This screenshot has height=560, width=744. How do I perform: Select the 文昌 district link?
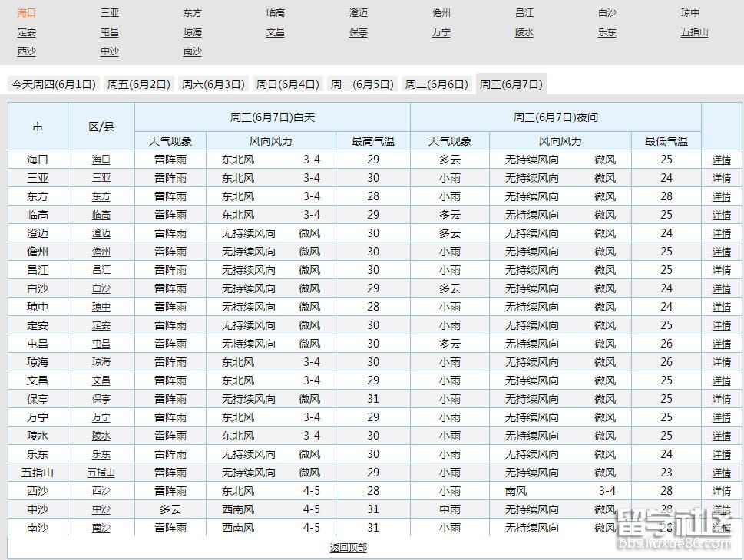click(102, 380)
